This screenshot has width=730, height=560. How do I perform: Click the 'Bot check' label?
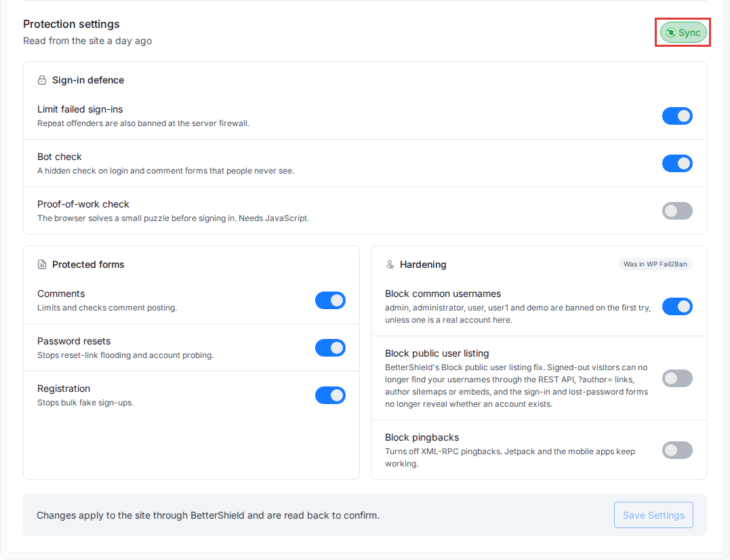pos(60,157)
